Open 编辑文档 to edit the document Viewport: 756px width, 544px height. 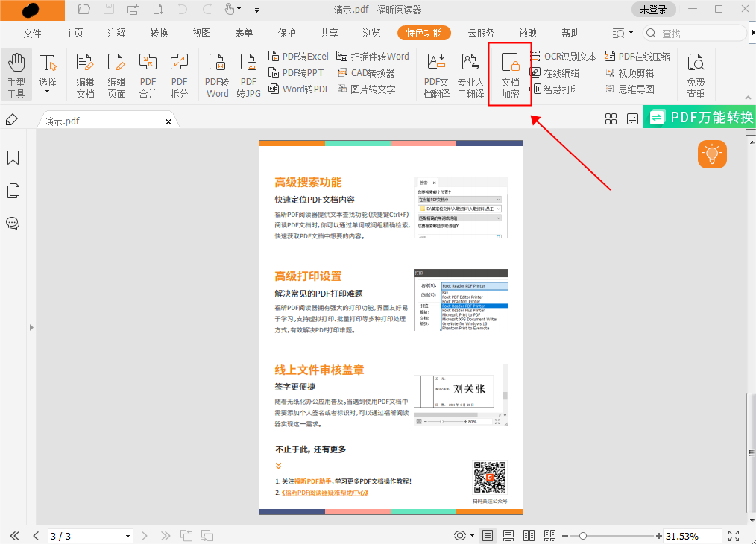pos(84,73)
